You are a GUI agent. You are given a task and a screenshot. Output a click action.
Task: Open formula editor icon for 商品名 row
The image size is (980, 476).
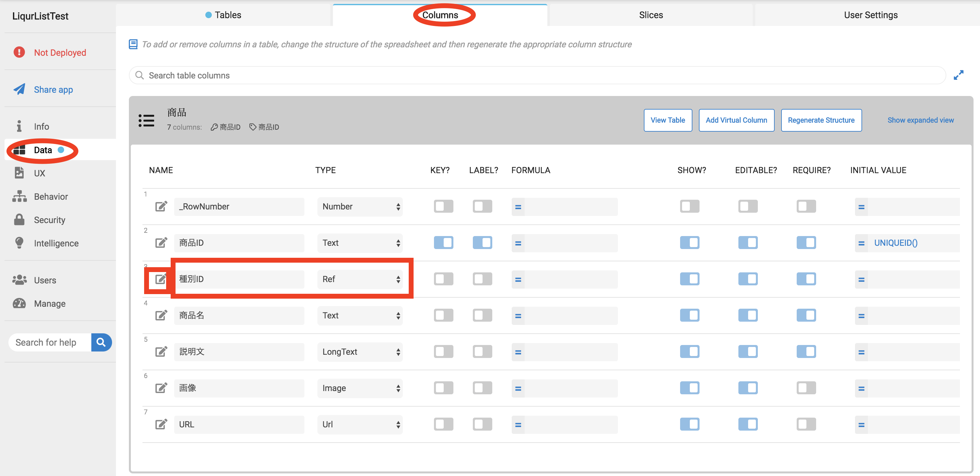518,316
